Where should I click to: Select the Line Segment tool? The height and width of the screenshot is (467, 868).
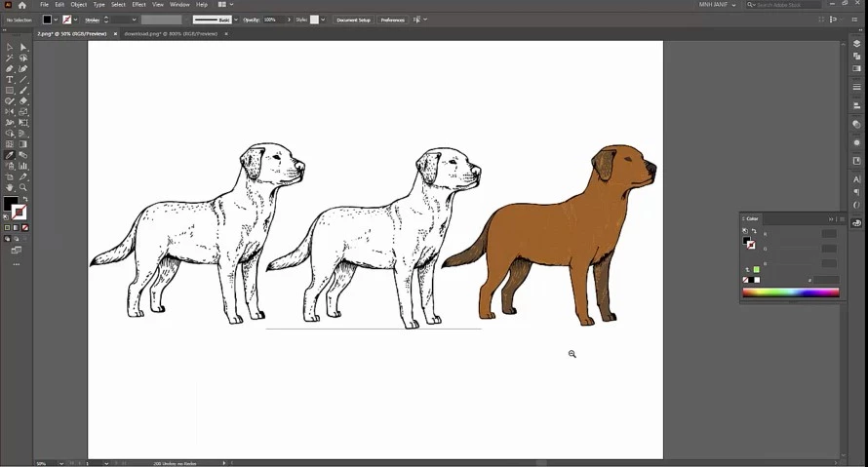23,80
